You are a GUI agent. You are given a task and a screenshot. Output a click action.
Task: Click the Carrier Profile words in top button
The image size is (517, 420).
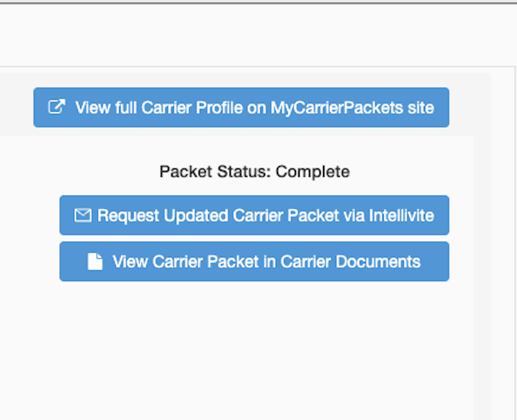tap(193, 107)
